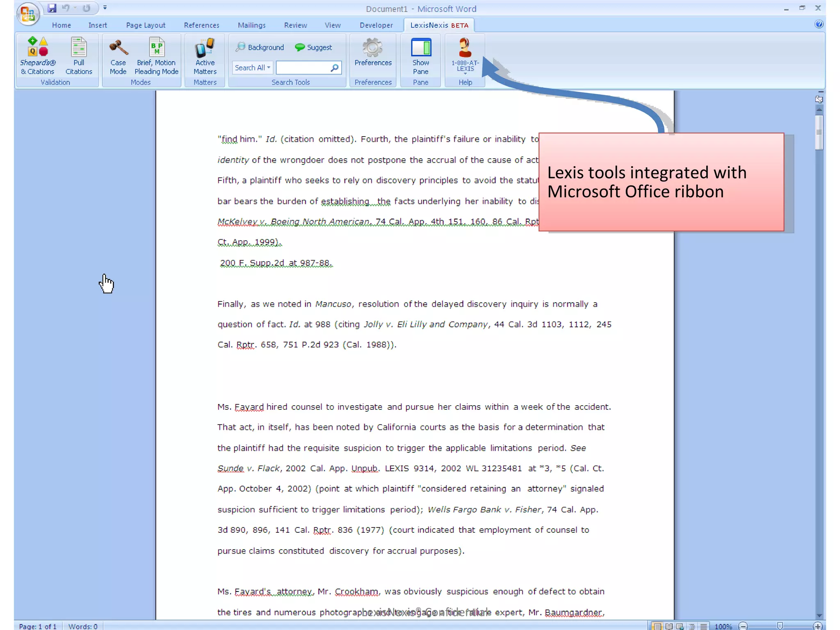Click the word Mancuso in document

pyautogui.click(x=333, y=304)
